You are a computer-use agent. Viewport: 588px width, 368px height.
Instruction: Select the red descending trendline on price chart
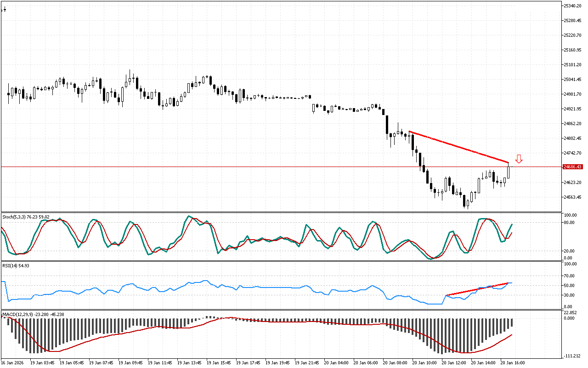[x=459, y=147]
